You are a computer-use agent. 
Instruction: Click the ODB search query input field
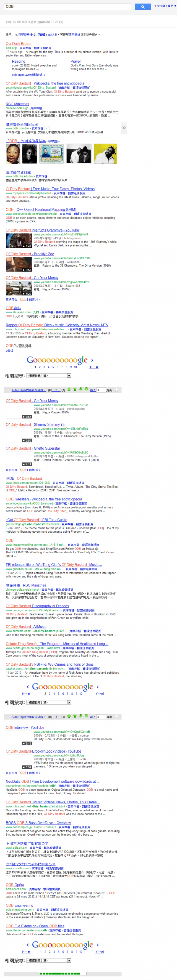pos(67,6)
